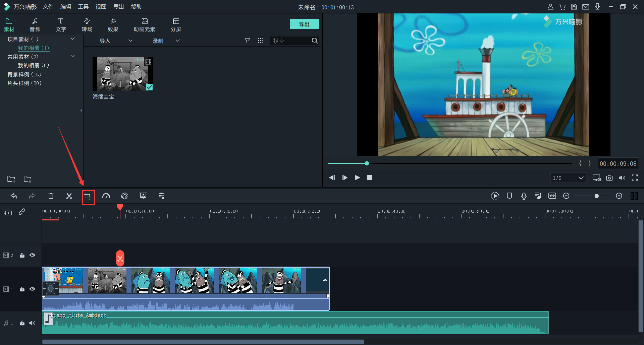Take a snapshot with camera icon

coord(609,178)
